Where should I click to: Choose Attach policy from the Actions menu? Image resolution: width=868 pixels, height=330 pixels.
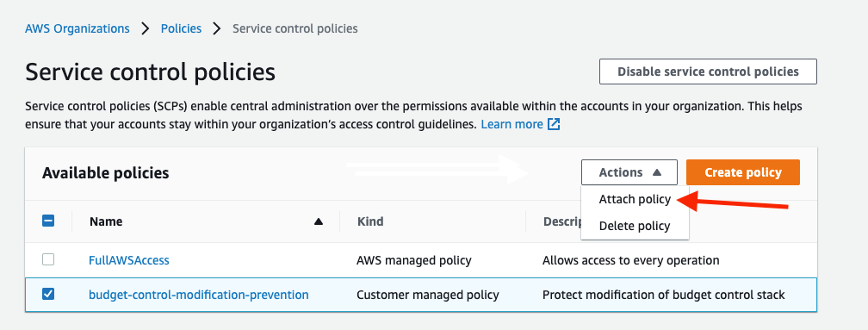tap(635, 199)
